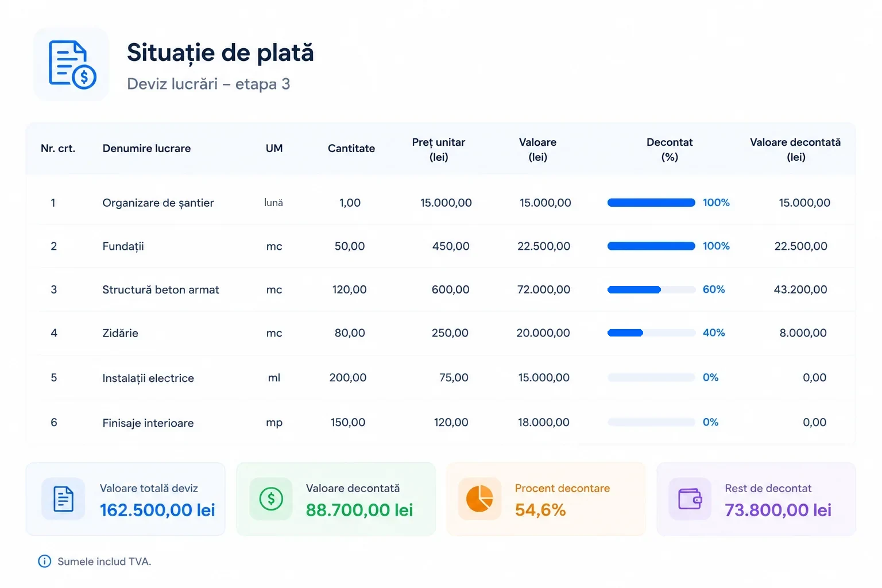882x588 pixels.
Task: Select the Instalații electrice row name
Action: click(148, 378)
